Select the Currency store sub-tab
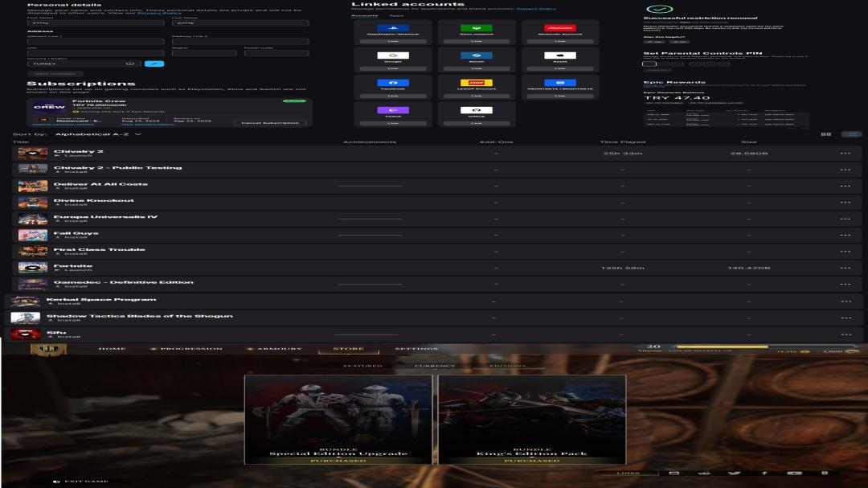Screen dimensions: 868x488 435,366
